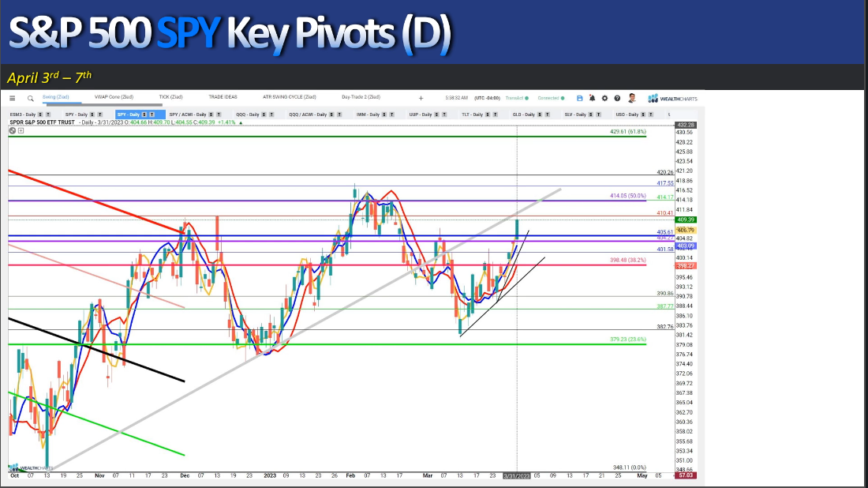Click the globe icon below the chart title
Screen dimensions: 868x488
pos(12,131)
